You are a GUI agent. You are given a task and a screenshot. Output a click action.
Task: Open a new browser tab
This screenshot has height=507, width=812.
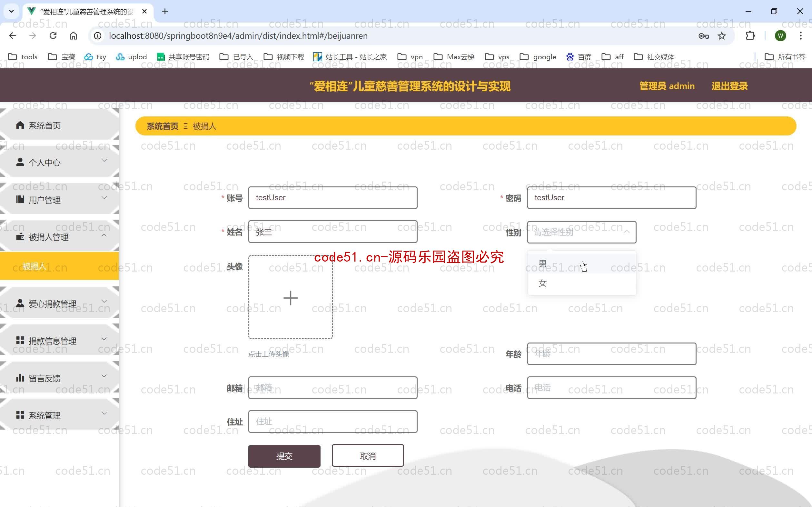coord(164,11)
